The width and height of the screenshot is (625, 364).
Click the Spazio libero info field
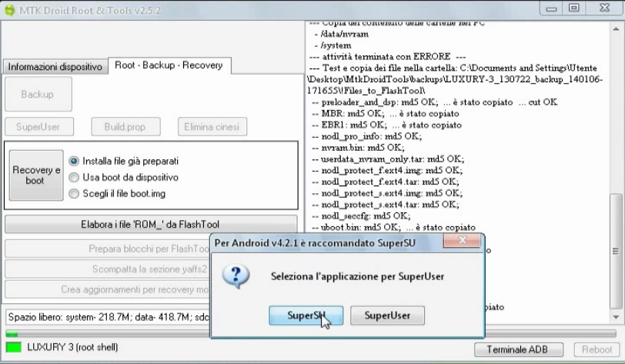(x=108, y=317)
